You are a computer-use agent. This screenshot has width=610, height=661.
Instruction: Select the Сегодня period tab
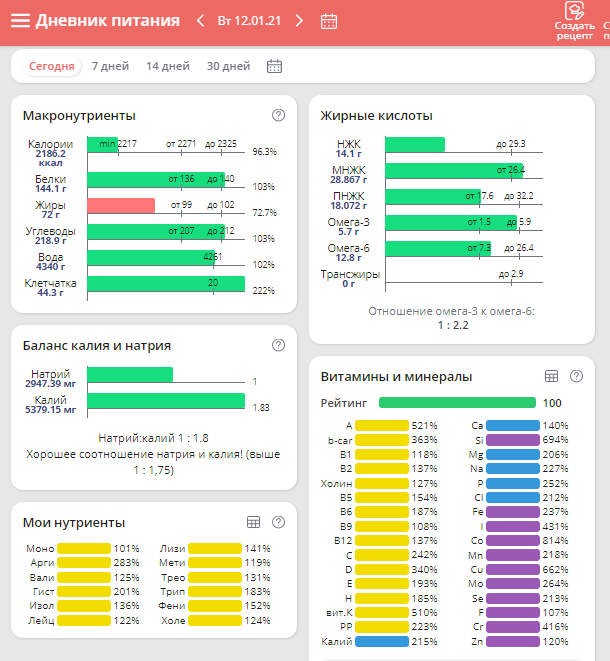coord(51,66)
